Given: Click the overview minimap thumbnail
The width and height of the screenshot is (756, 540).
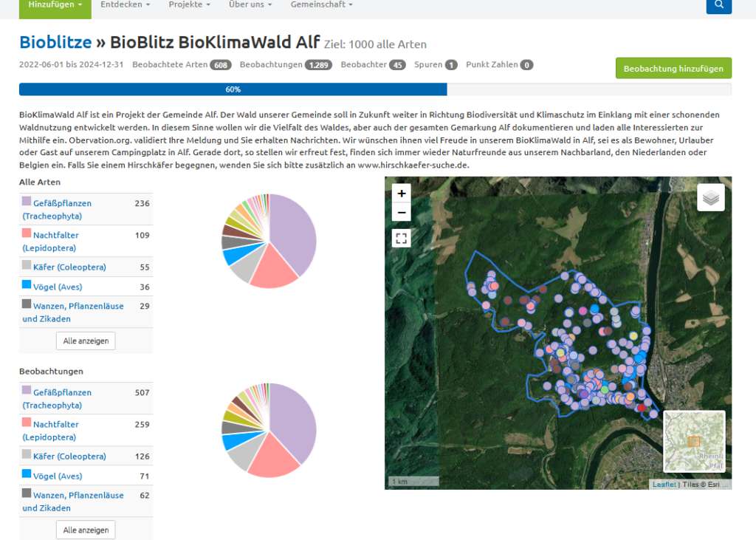Looking at the screenshot, I should (x=694, y=441).
